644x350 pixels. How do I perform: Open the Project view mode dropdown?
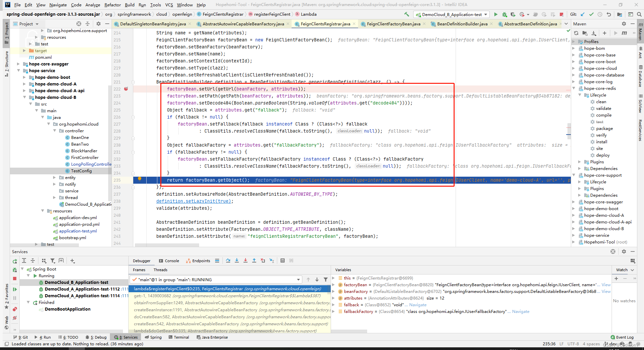coord(26,24)
